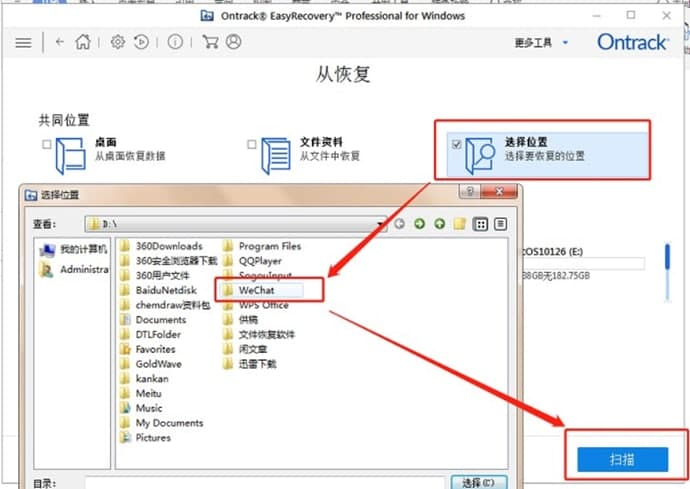Select the My Documents folder

click(x=161, y=423)
